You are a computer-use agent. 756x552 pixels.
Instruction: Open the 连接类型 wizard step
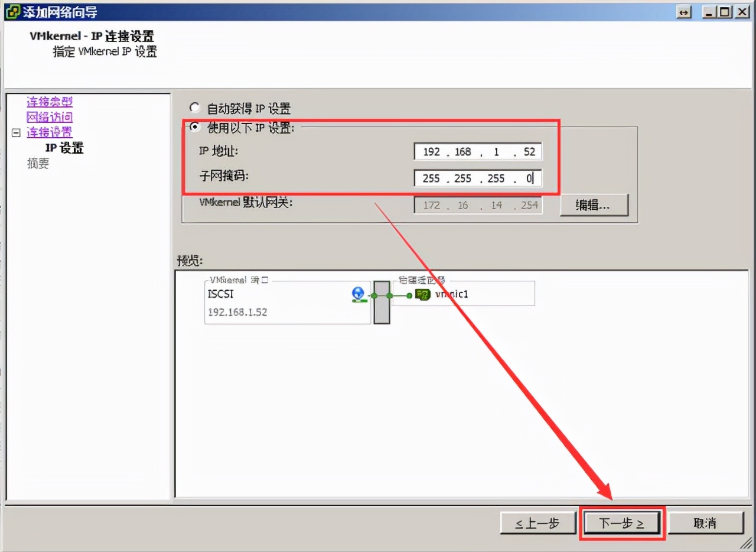tap(49, 102)
